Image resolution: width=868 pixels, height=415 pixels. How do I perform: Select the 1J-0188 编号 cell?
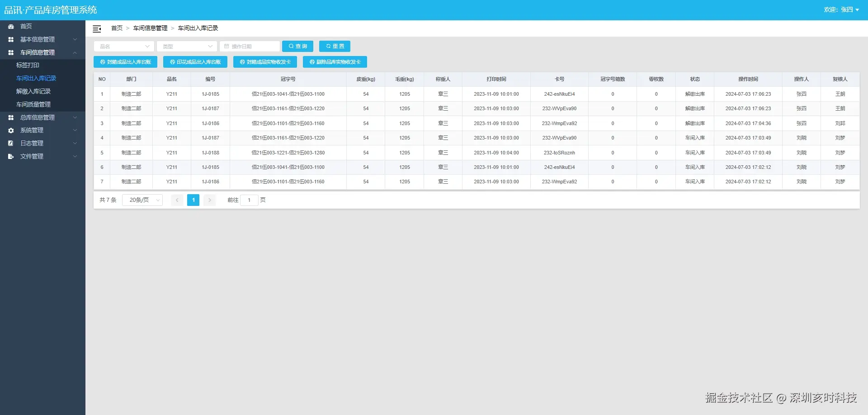click(x=211, y=153)
